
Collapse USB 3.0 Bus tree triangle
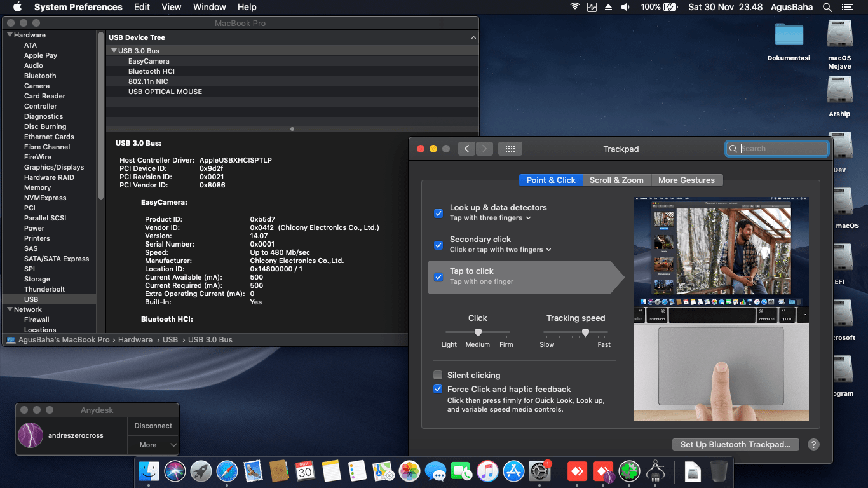[114, 51]
